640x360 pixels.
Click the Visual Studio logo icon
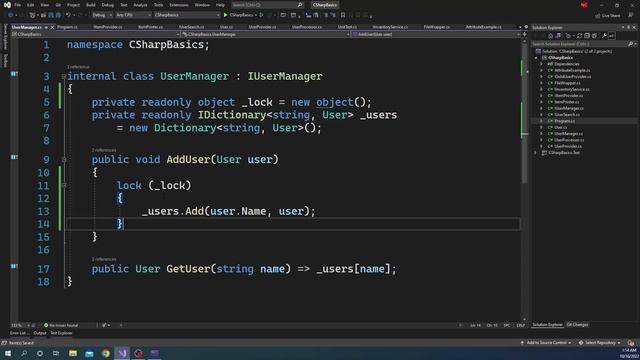click(7, 5)
